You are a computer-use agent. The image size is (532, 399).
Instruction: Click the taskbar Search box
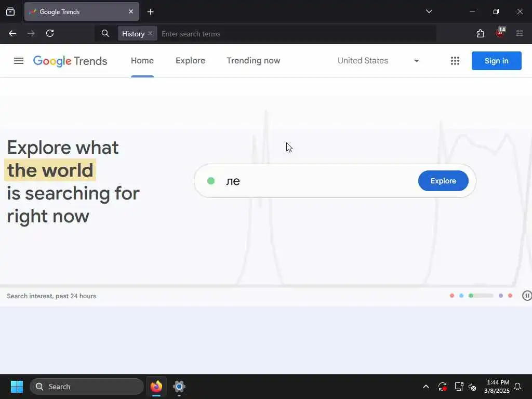[87, 387]
